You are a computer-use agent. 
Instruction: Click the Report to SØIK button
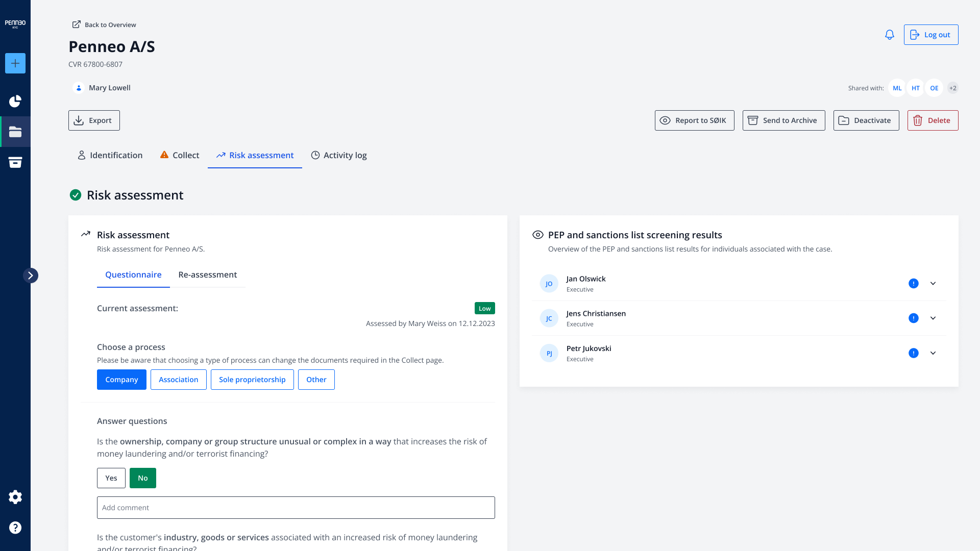[694, 120]
